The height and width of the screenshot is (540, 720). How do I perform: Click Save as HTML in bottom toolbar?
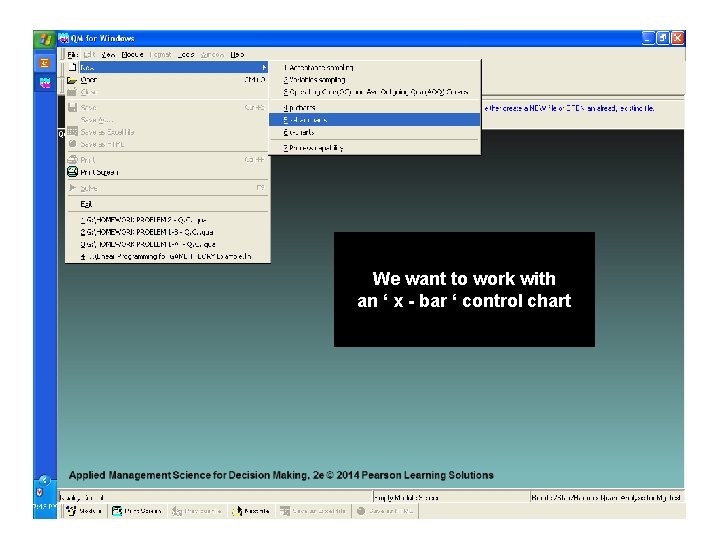pyautogui.click(x=385, y=511)
